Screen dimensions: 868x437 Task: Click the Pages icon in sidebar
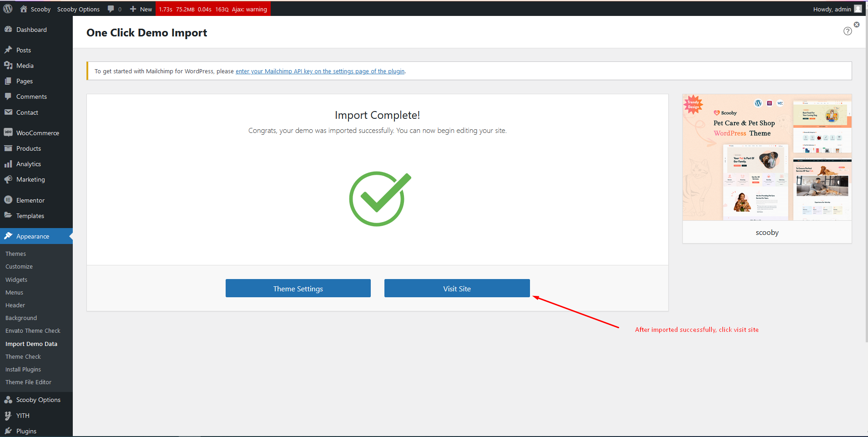pos(8,81)
